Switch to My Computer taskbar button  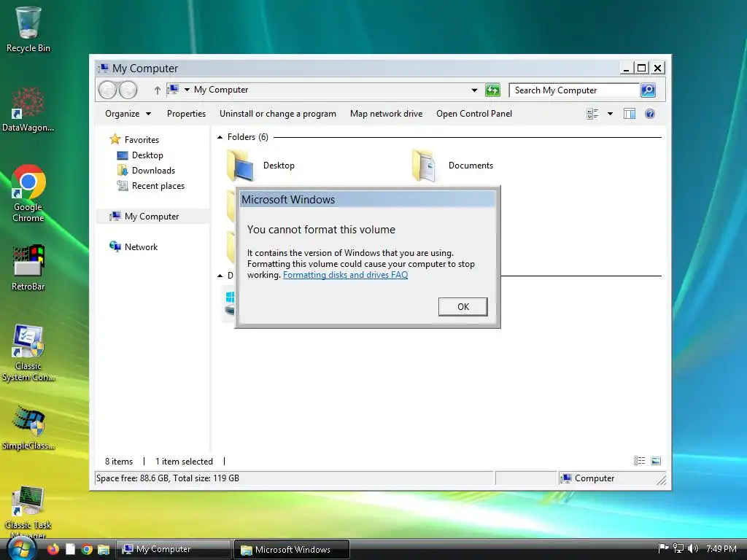pos(174,550)
